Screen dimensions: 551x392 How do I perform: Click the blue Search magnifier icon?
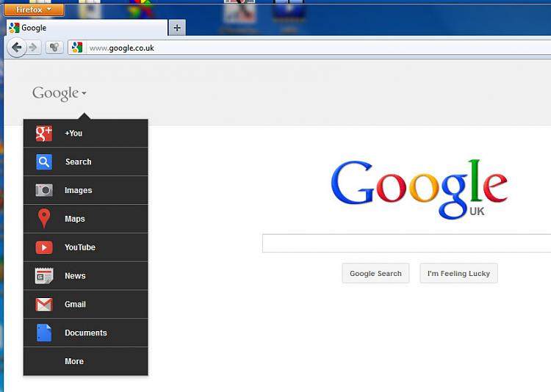44,162
